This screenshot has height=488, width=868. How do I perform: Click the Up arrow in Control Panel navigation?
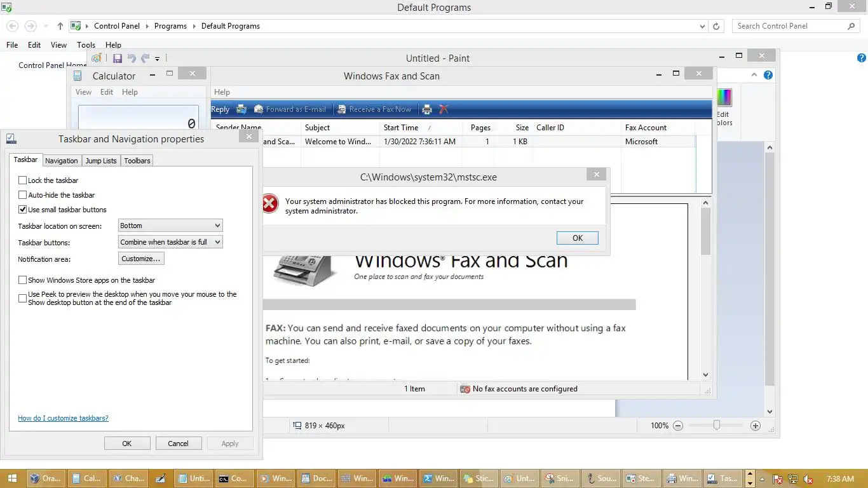[60, 26]
